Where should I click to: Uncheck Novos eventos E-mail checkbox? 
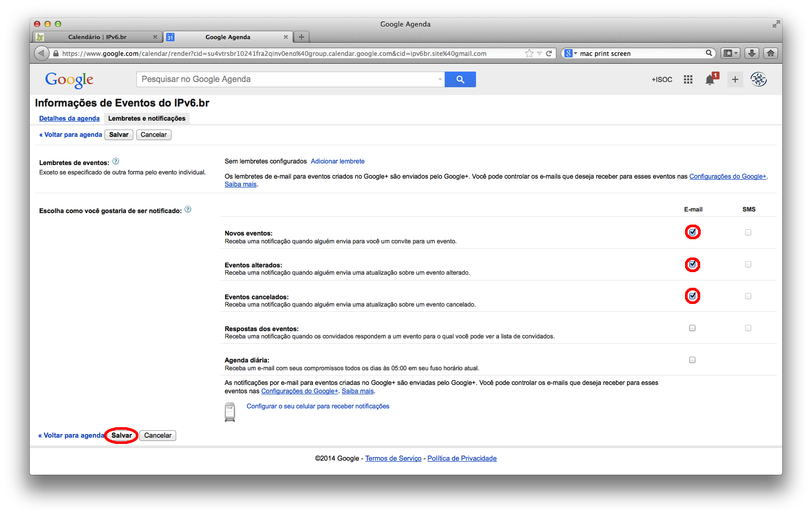[692, 232]
